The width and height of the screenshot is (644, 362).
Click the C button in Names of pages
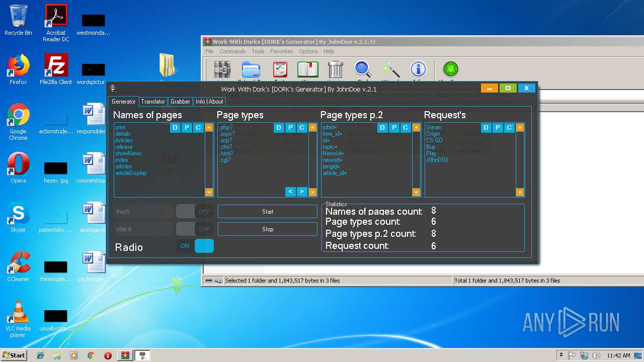pos(198,128)
